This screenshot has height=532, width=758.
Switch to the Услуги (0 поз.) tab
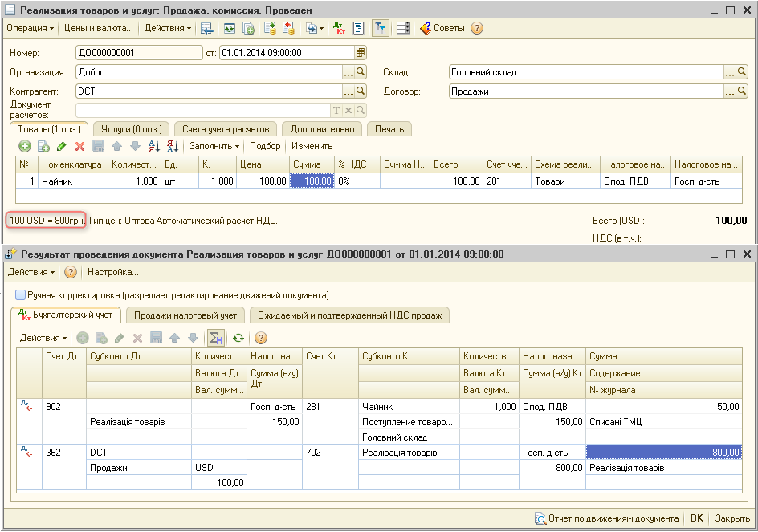pos(132,129)
